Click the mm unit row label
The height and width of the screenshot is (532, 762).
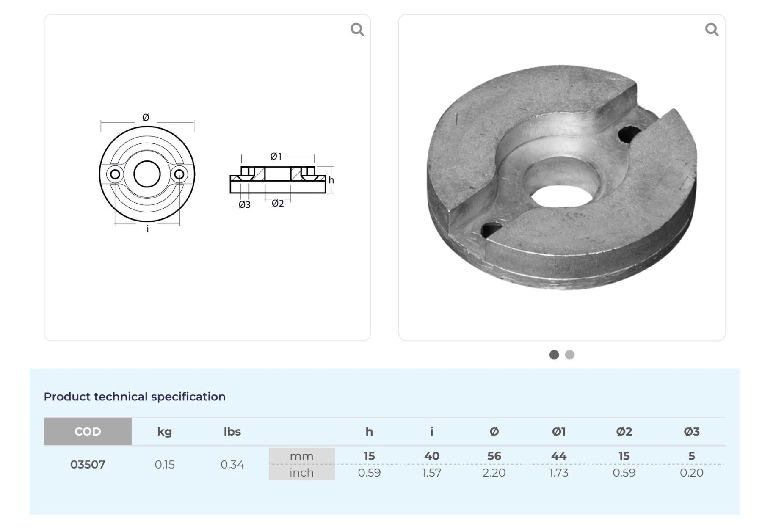301,456
